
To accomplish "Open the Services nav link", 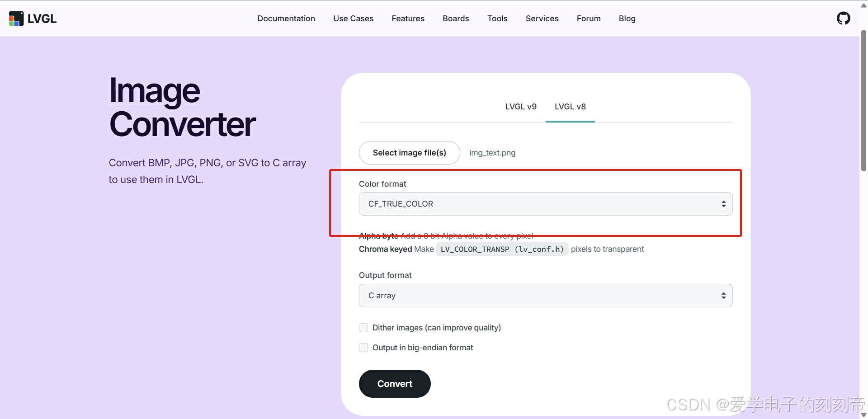I will (542, 19).
